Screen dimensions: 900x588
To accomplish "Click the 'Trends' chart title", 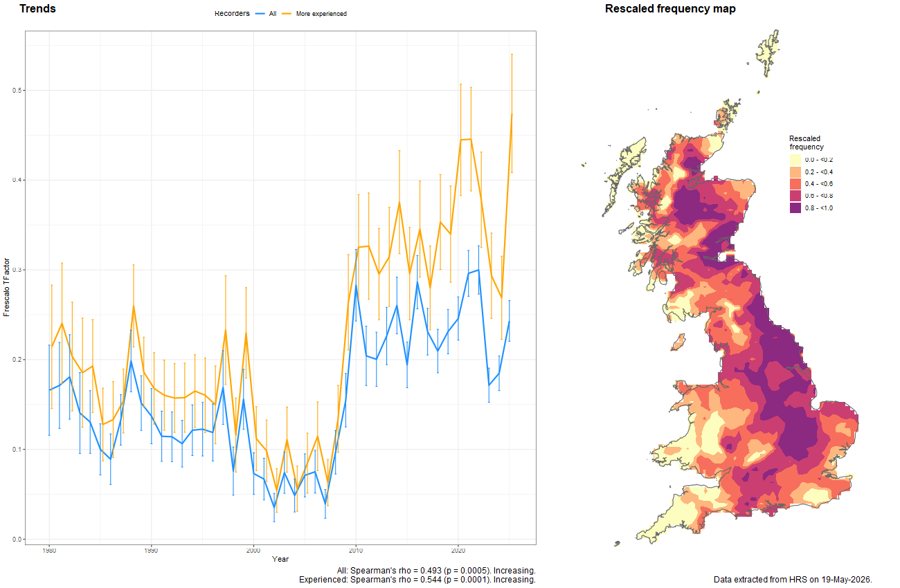I will (37, 8).
